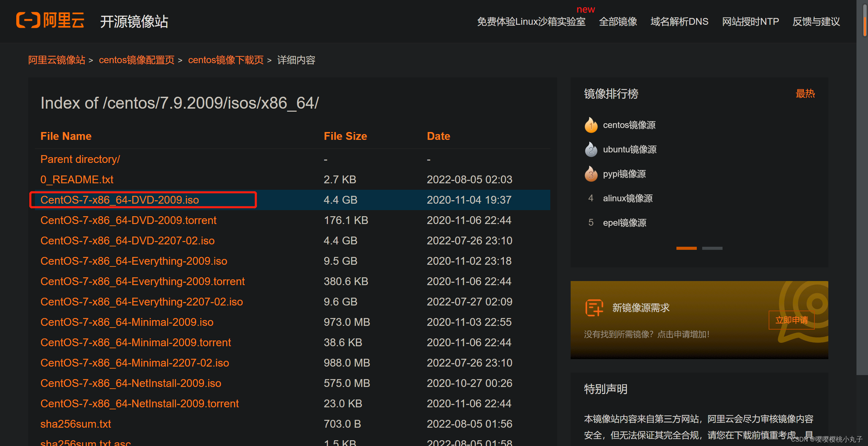Open centos镜像源 in ranking list
This screenshot has width=868, height=446.
point(629,125)
